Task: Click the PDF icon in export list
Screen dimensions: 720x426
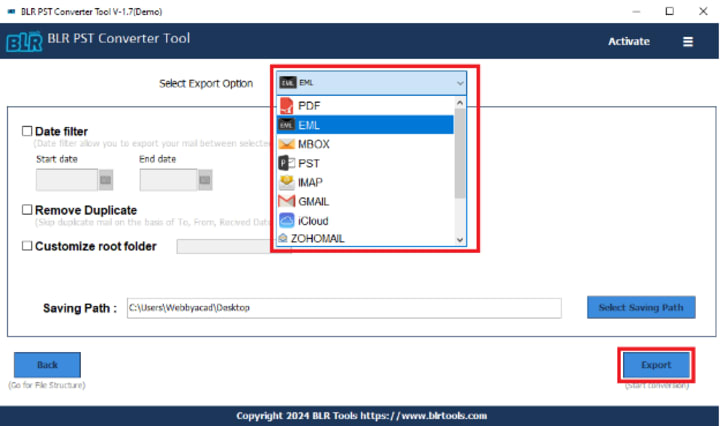Action: 287,106
